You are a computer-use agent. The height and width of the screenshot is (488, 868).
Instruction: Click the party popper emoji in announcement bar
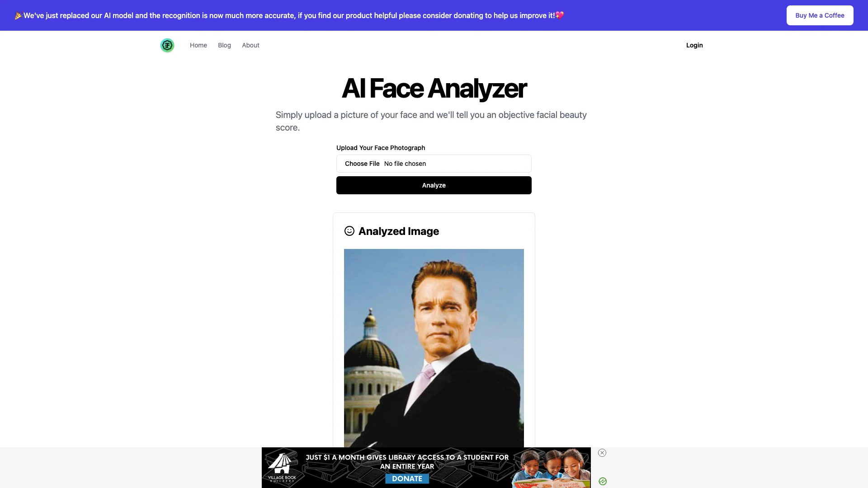tap(19, 15)
